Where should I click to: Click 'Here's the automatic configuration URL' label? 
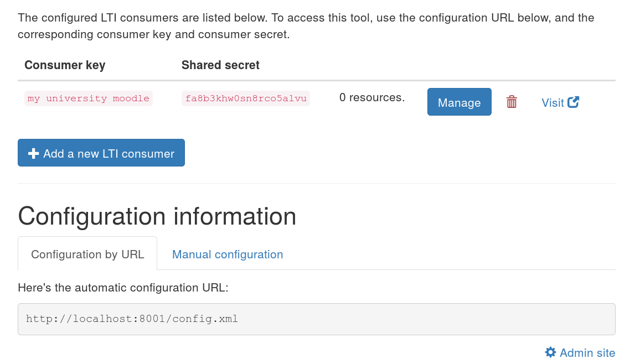[x=123, y=288]
